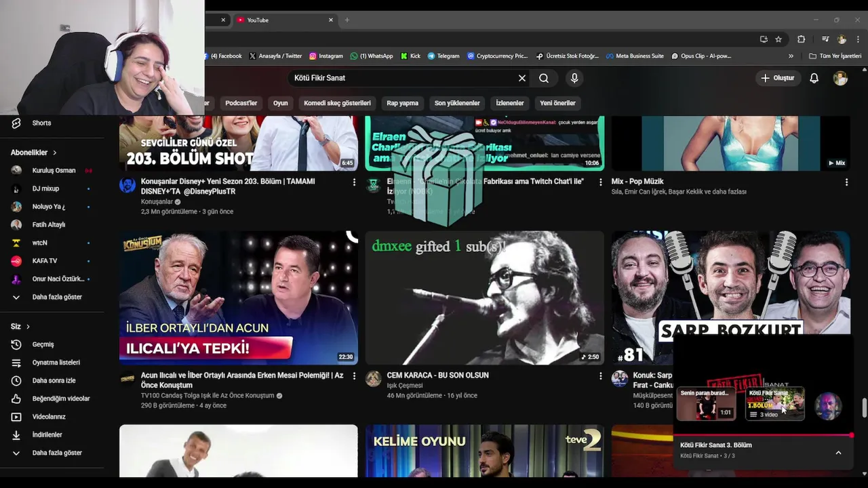Open Işık Çeşmesi channel avatar
868x488 pixels.
pyautogui.click(x=374, y=379)
